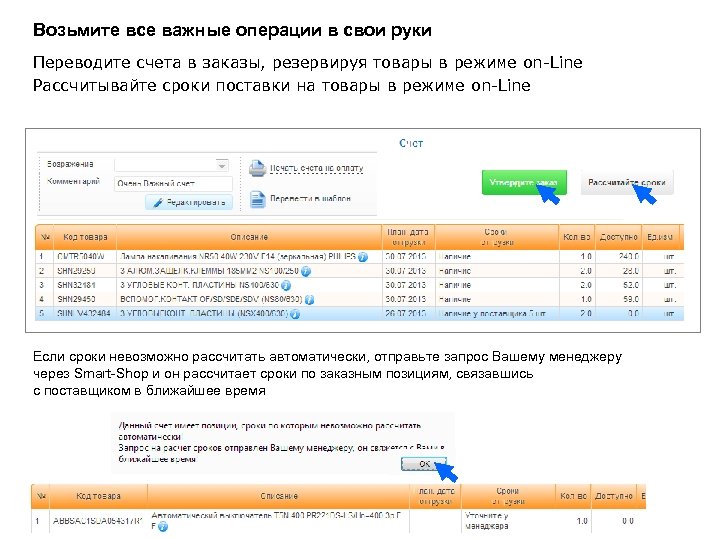Open info icon for ABB автоматический выключатель row
The height and width of the screenshot is (540, 720).
point(163,527)
